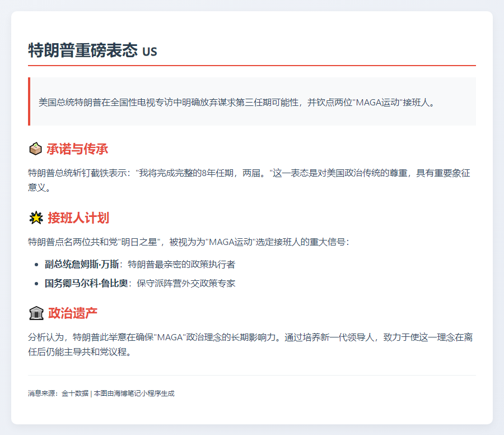Click the paragraph starting 分析认为
Image resolution: width=504 pixels, height=435 pixels.
tap(250, 344)
